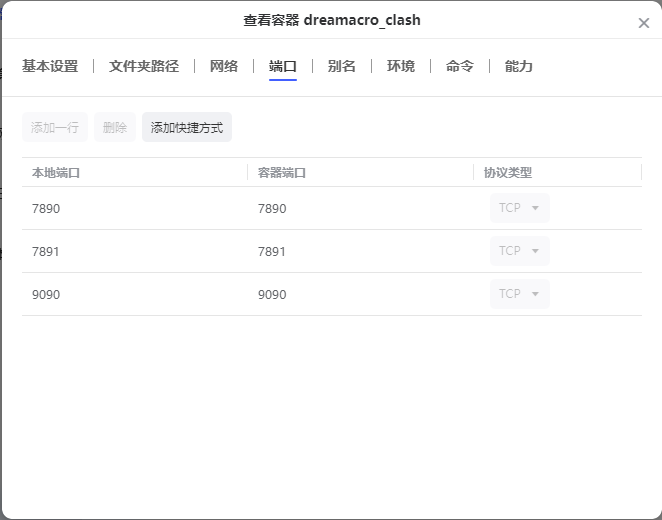Go to the 网络 tab
Image resolution: width=662 pixels, height=520 pixels.
224,67
